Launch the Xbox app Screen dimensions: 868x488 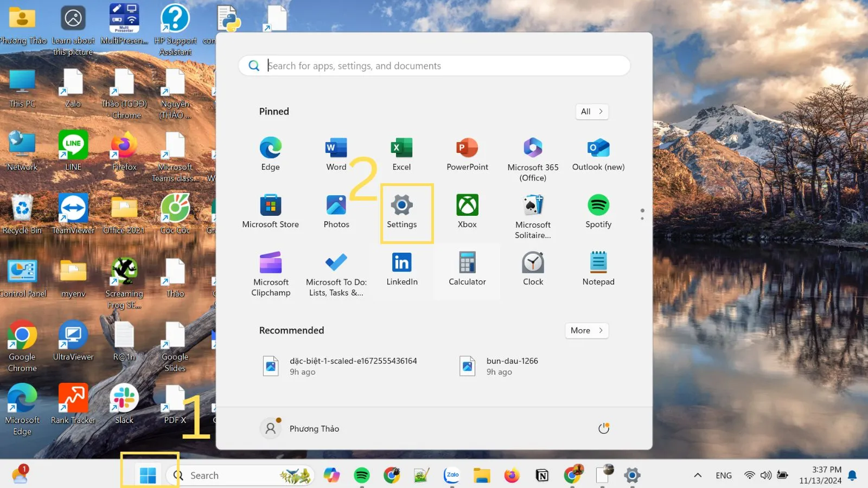[467, 211]
